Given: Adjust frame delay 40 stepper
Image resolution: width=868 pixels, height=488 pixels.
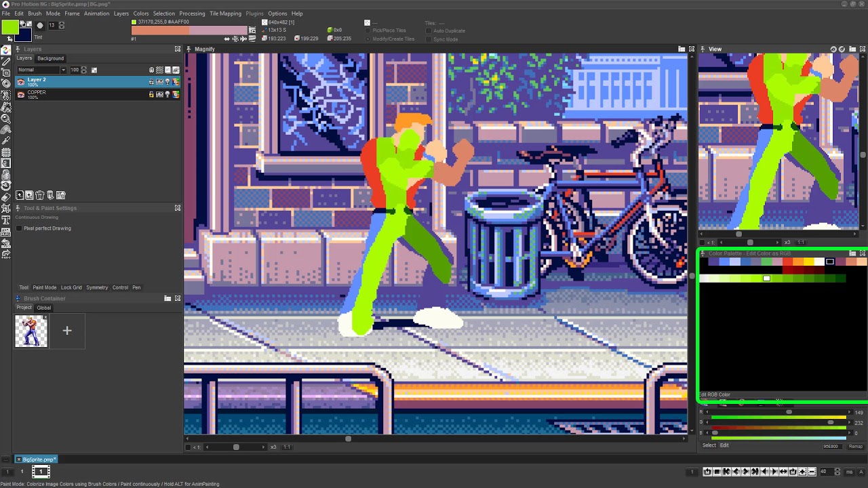Looking at the screenshot, I should pyautogui.click(x=837, y=472).
